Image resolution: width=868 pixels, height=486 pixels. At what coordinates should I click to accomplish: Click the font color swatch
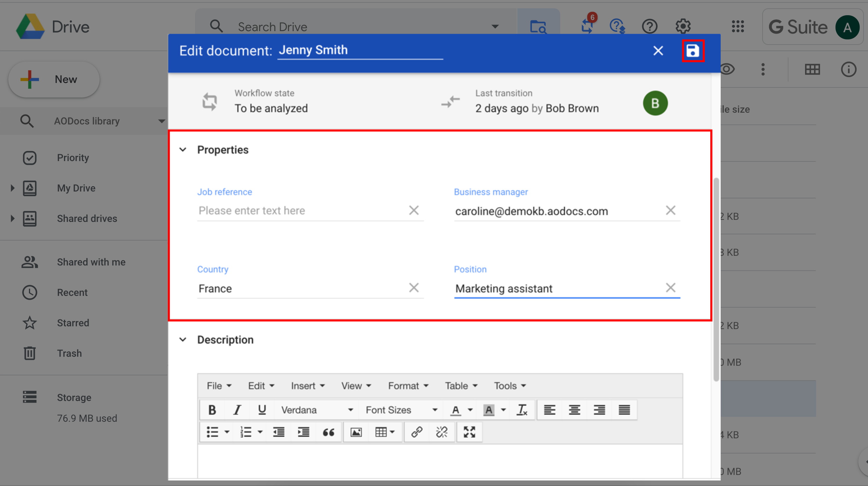coord(455,410)
